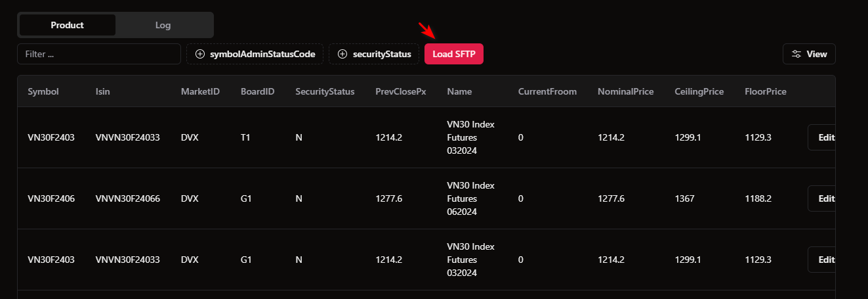
Task: Switch to the Product tab
Action: pyautogui.click(x=68, y=25)
